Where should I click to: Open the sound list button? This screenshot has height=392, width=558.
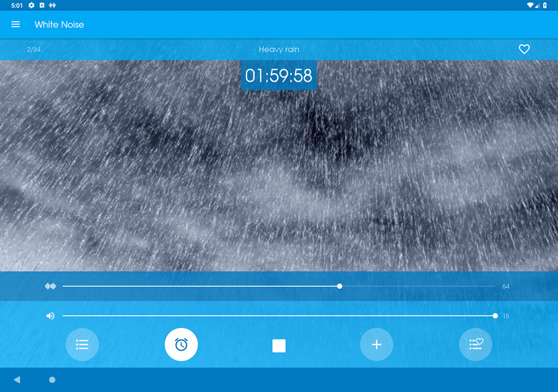click(x=82, y=344)
